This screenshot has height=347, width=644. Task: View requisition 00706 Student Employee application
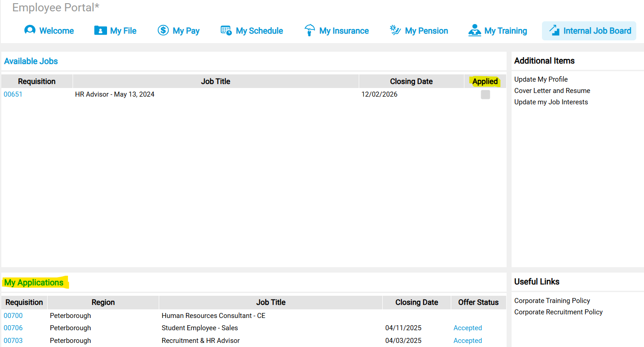[x=13, y=328]
